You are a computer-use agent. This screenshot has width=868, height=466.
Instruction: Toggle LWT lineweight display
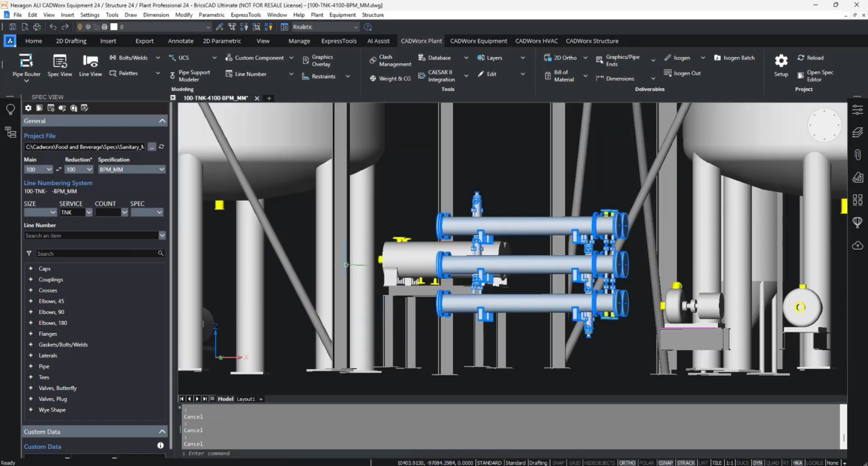pyautogui.click(x=703, y=463)
